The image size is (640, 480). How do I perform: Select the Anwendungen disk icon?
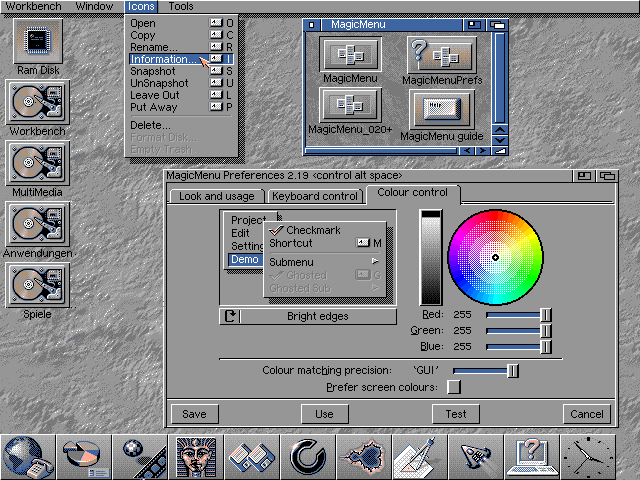click(x=38, y=224)
